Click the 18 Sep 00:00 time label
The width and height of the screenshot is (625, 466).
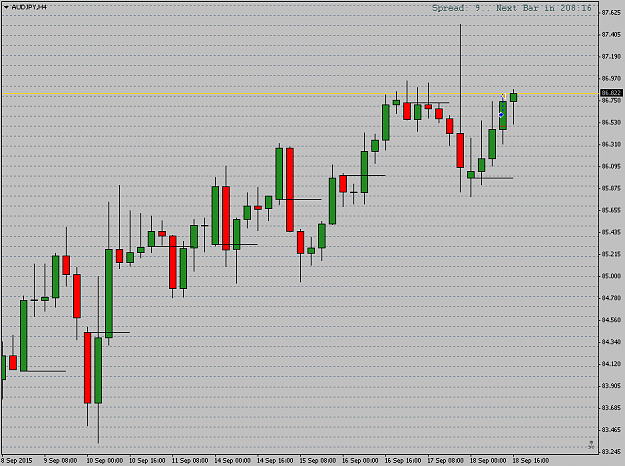(x=488, y=461)
